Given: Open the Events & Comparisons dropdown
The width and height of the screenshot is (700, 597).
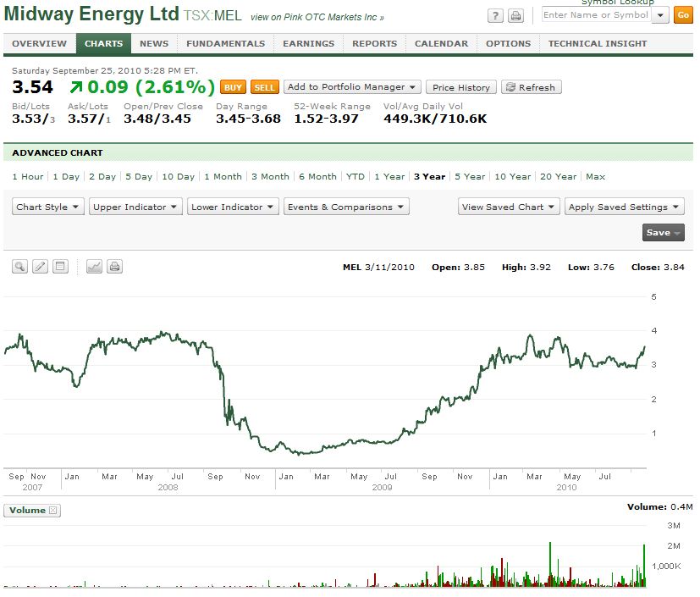Looking at the screenshot, I should pos(345,207).
